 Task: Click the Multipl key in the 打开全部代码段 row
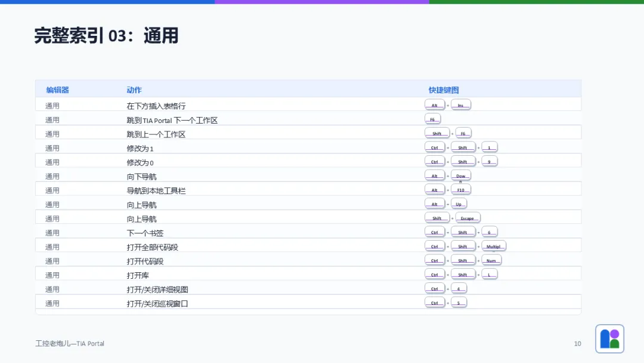coord(493,246)
